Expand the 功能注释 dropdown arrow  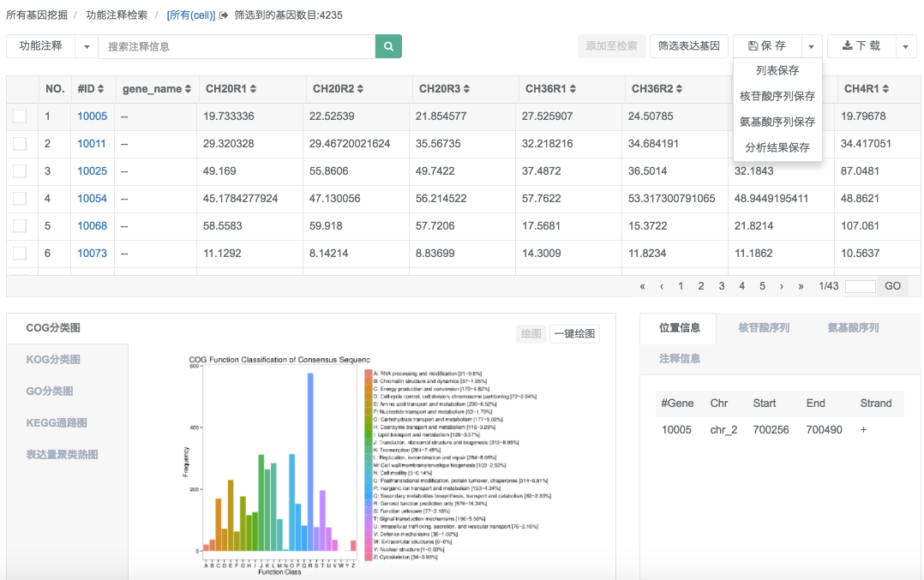[87, 46]
